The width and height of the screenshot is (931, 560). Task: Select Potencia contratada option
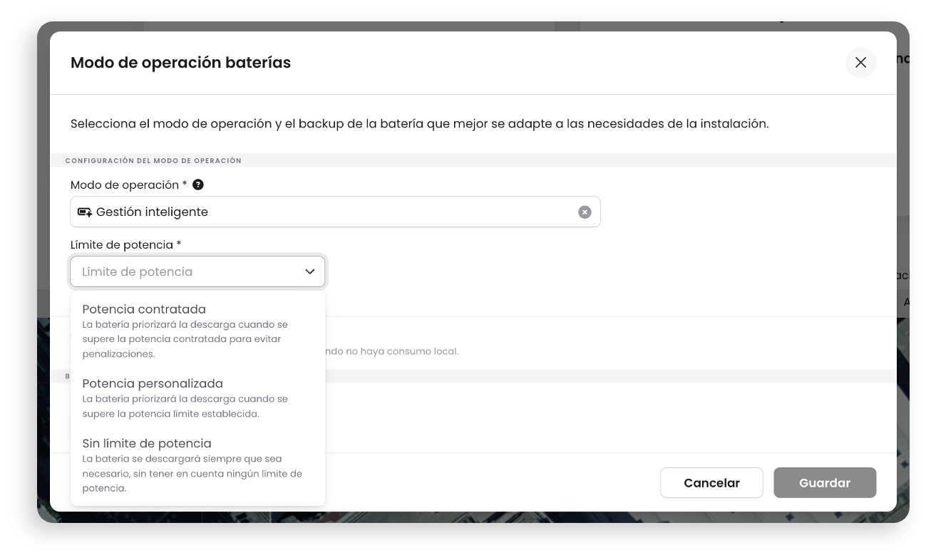click(198, 331)
